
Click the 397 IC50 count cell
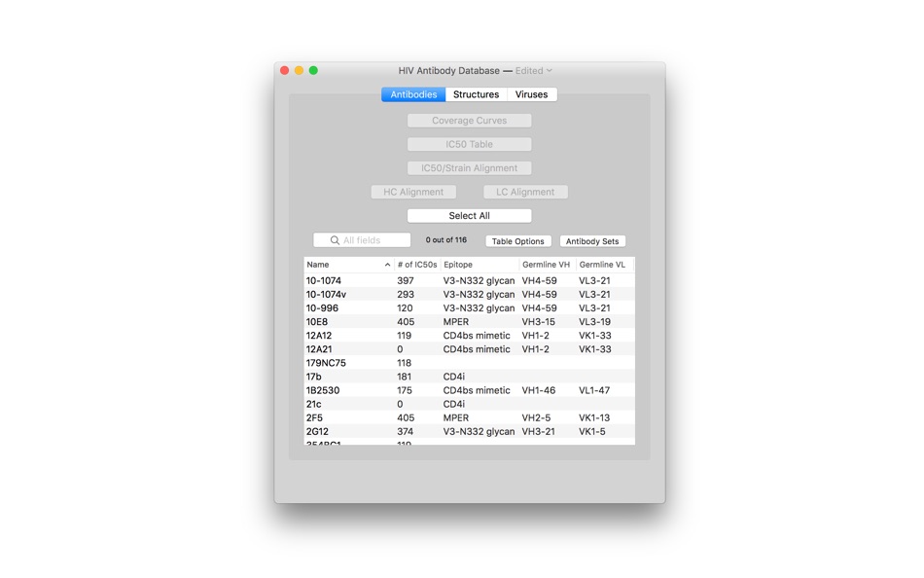[x=406, y=281]
